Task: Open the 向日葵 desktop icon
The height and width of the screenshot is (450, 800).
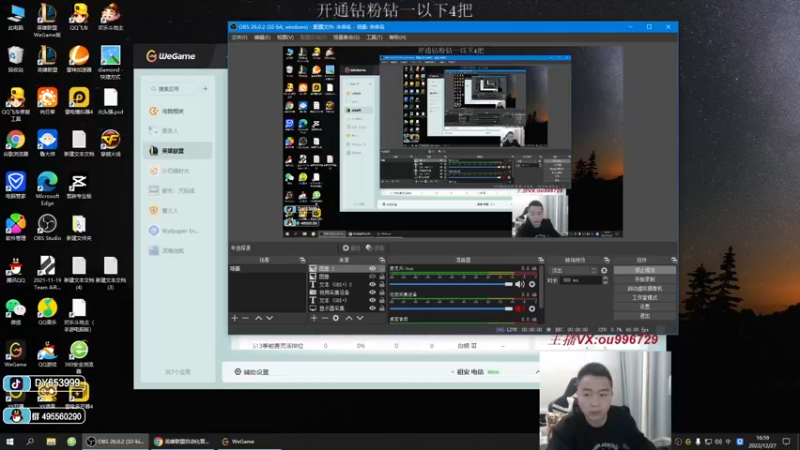Action: (47, 101)
